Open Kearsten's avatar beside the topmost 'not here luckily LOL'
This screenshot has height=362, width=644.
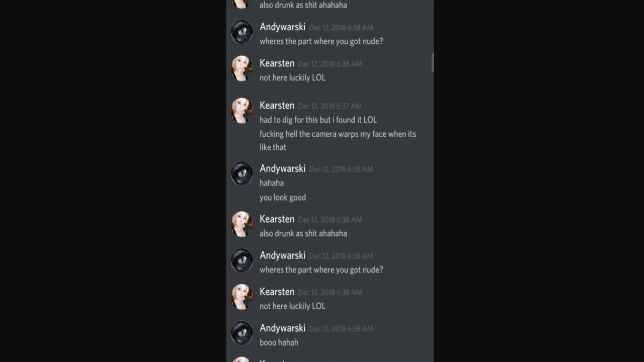242,68
